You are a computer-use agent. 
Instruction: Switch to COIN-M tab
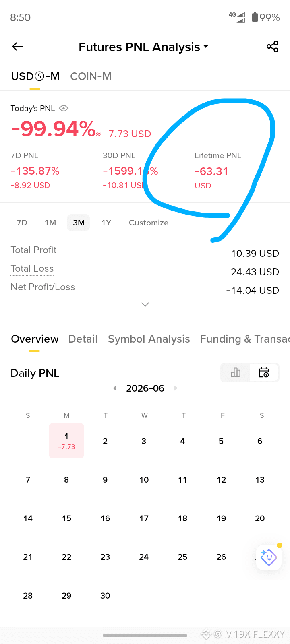91,76
